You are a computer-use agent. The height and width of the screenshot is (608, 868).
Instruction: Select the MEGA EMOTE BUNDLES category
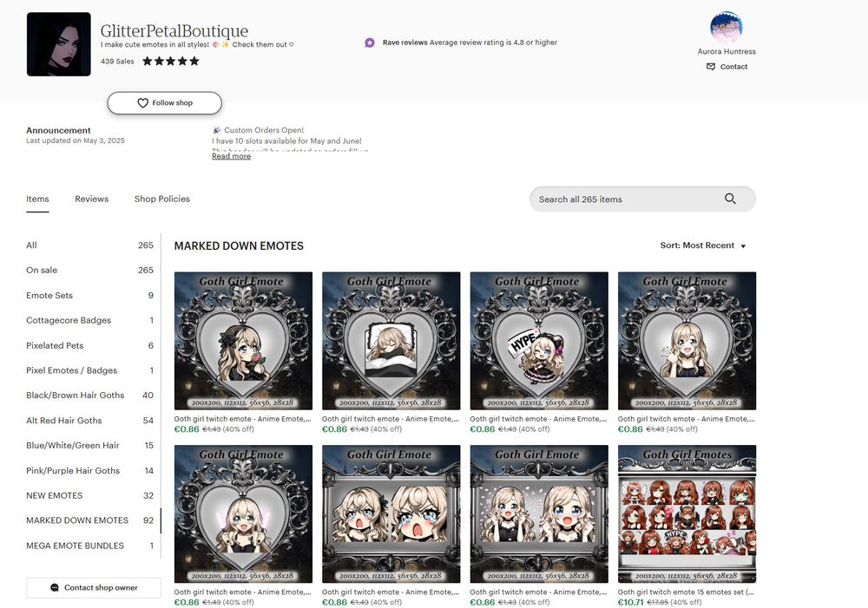pyautogui.click(x=89, y=546)
